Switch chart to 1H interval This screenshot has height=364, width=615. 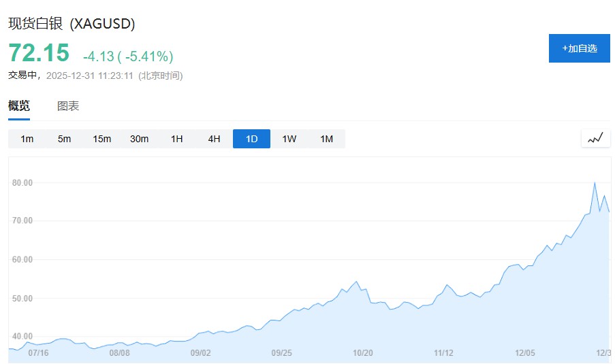point(177,139)
